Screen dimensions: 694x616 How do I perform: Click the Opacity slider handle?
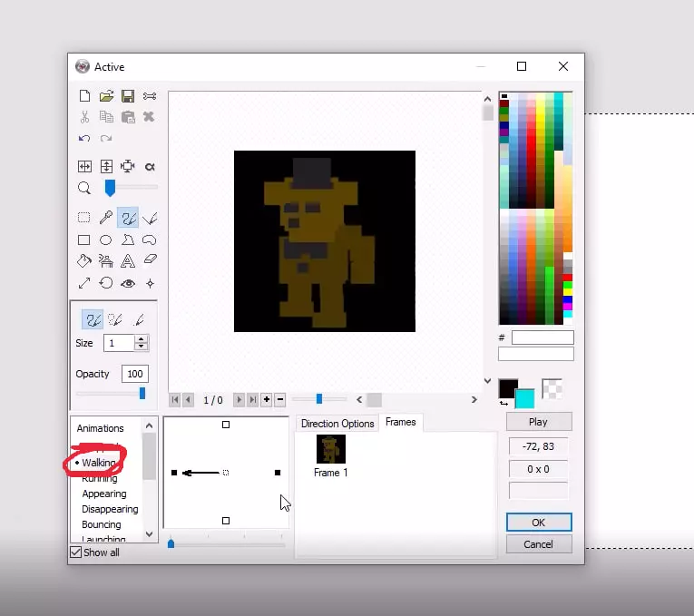(142, 393)
